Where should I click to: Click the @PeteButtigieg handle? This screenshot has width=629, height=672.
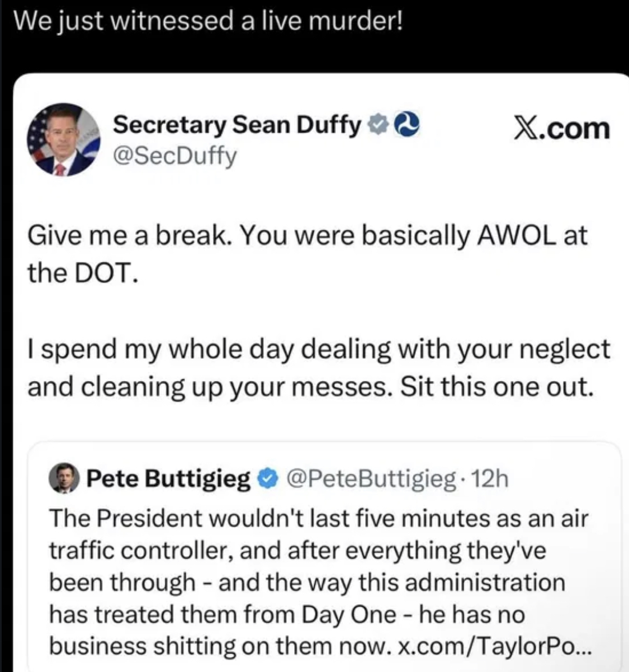tap(371, 479)
